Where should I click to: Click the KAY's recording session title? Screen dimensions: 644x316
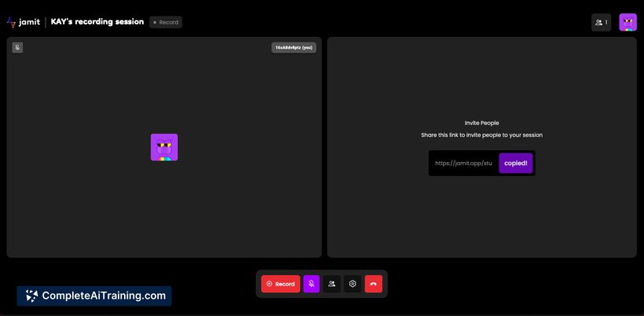97,22
